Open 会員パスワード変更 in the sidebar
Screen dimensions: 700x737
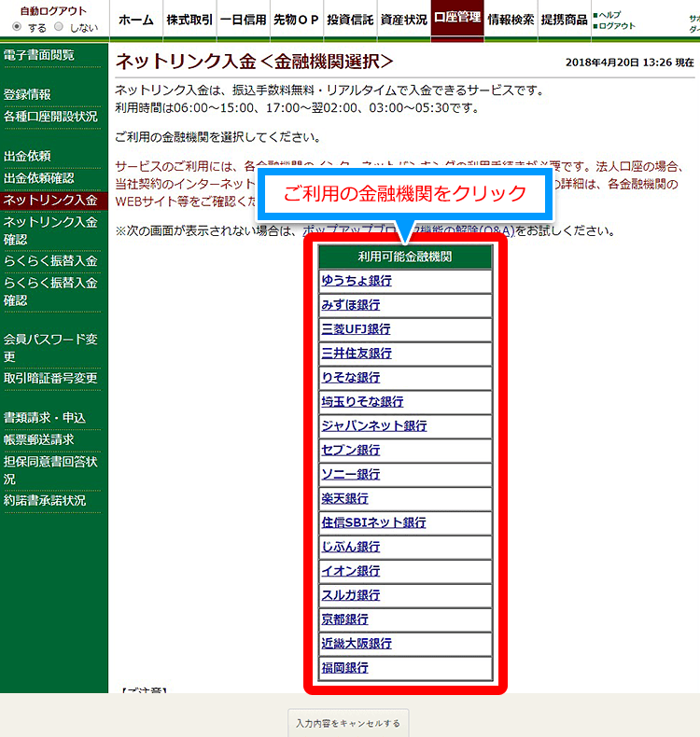(50, 348)
